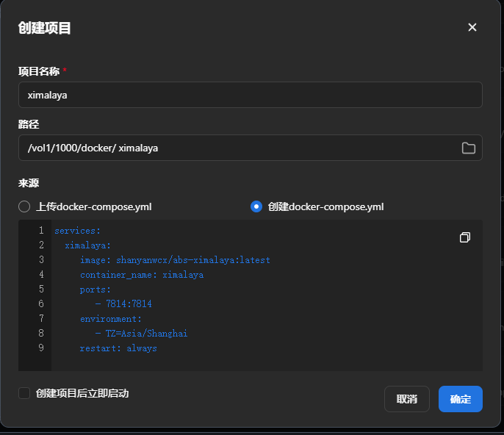Click the ximalaya: service line in editor
The height and width of the screenshot is (435, 504).
point(87,245)
